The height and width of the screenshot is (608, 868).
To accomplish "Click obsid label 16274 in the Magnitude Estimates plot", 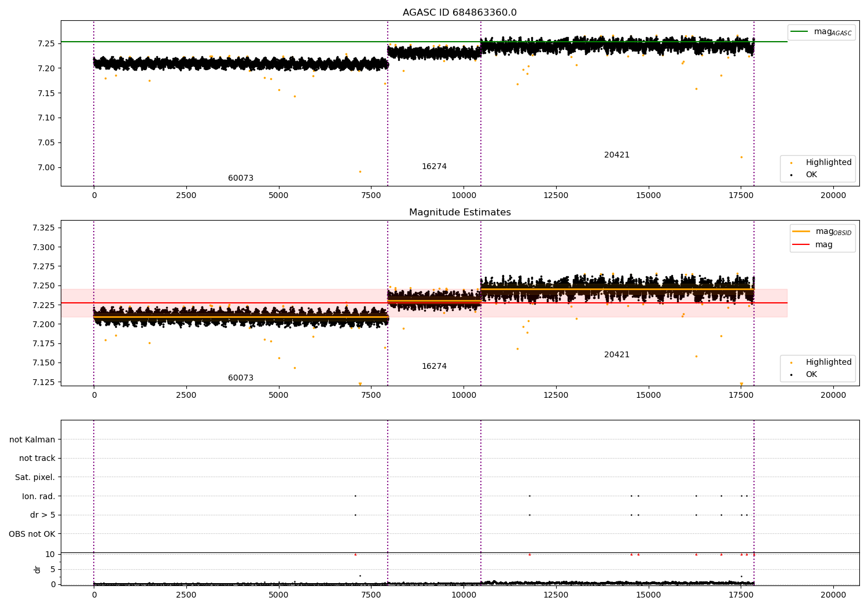I will tap(434, 367).
